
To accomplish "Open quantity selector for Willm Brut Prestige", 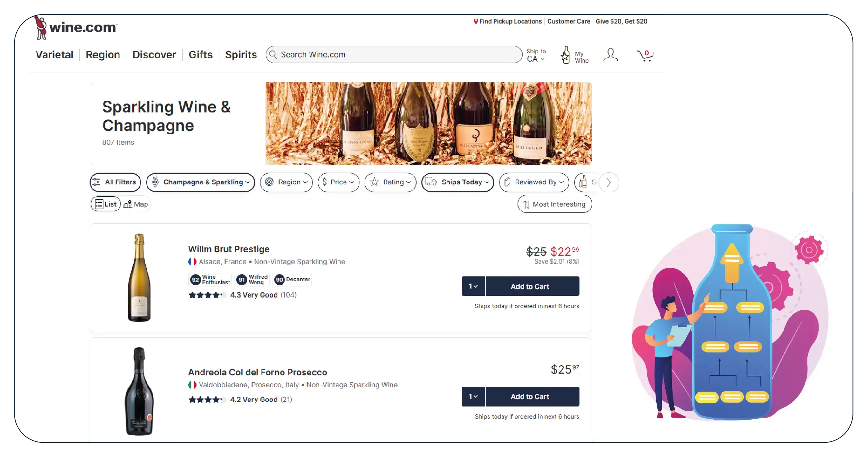I will pos(473,286).
